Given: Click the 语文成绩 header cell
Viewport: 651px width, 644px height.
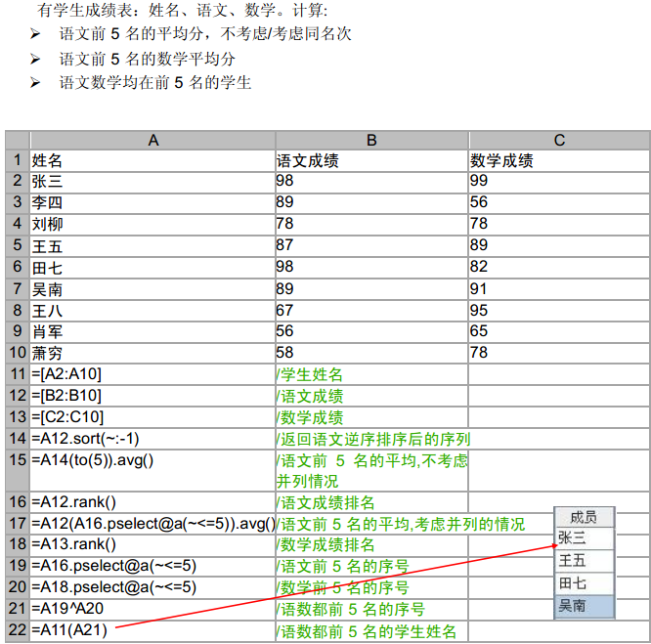Looking at the screenshot, I should point(372,160).
